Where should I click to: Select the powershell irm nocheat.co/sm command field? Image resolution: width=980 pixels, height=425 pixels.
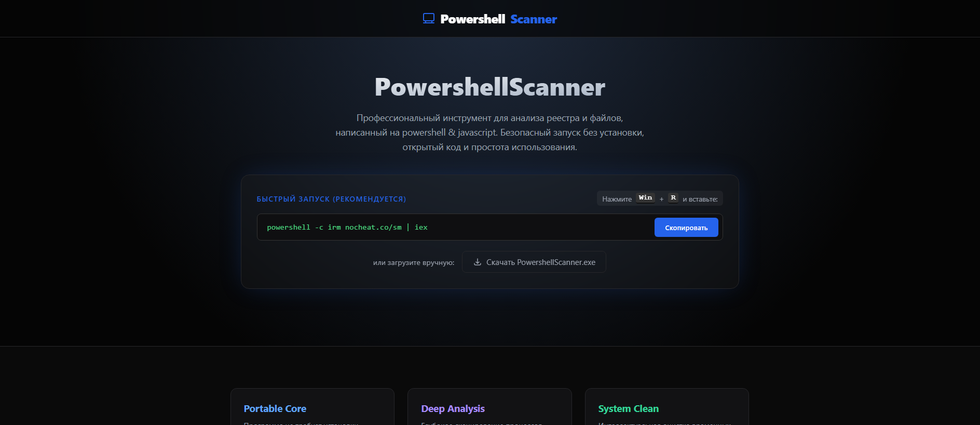click(x=490, y=227)
